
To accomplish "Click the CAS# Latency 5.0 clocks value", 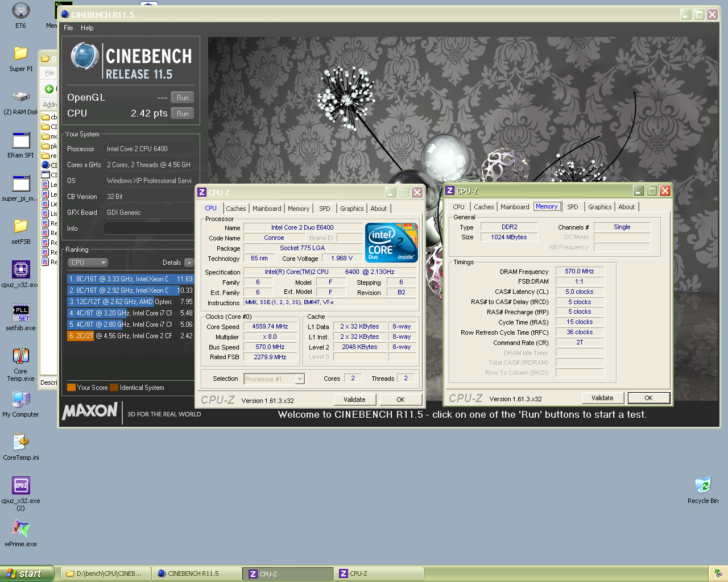I will (580, 292).
